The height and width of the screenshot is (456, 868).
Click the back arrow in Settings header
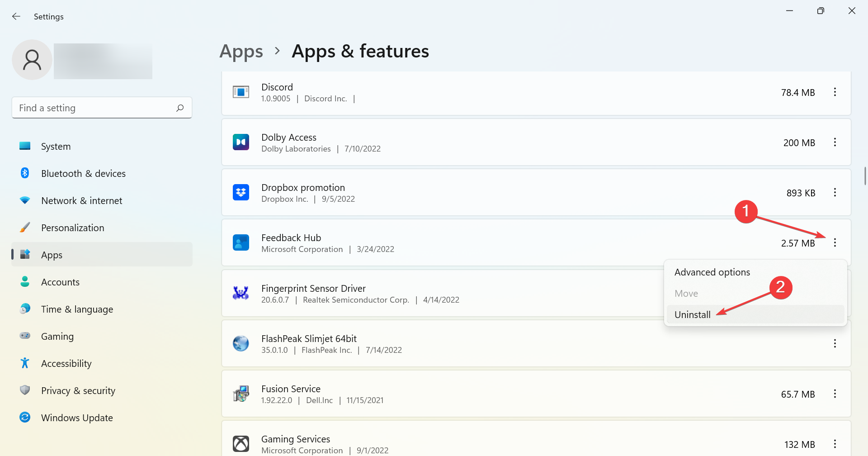[16, 16]
